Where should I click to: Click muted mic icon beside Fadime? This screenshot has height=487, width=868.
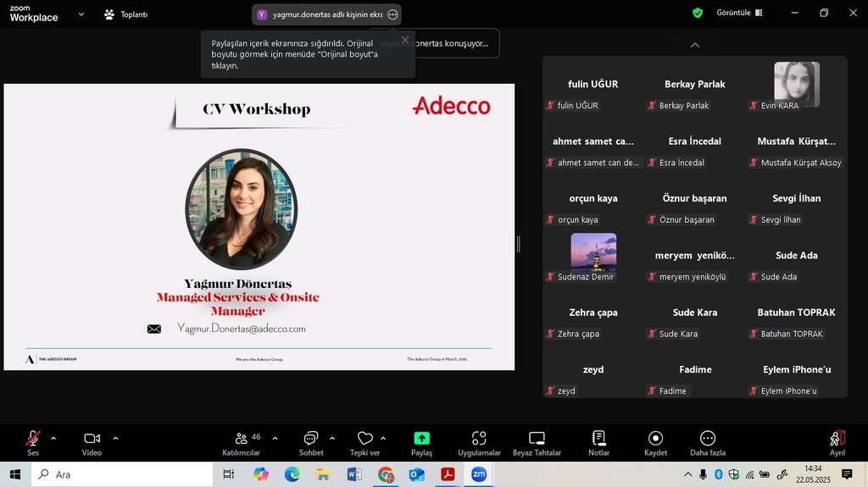(x=652, y=390)
